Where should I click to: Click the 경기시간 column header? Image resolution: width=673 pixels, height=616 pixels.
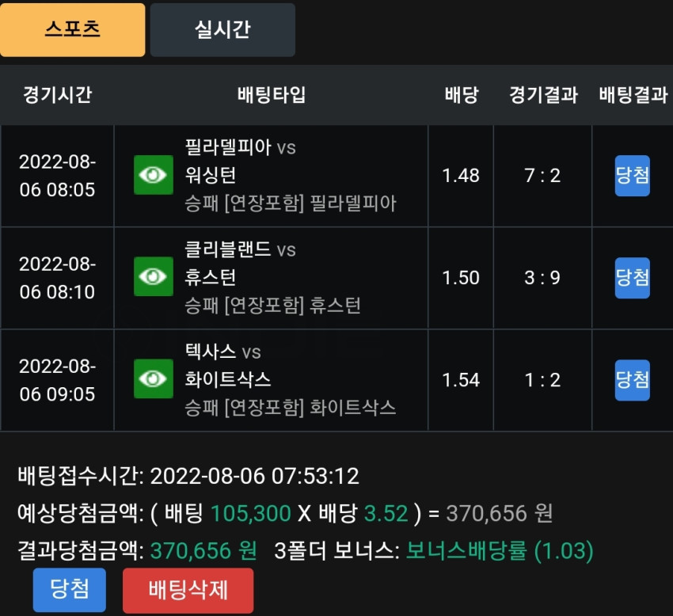pyautogui.click(x=58, y=94)
